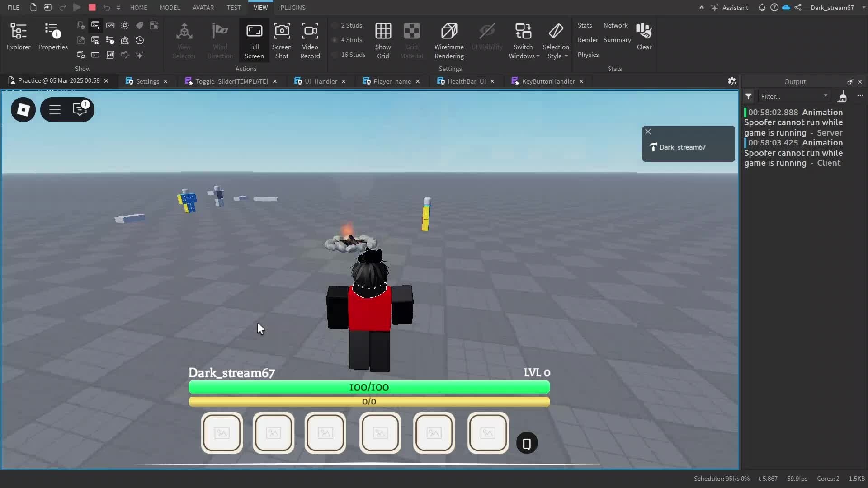Open the HealthBar_UI script tab

coord(466,81)
